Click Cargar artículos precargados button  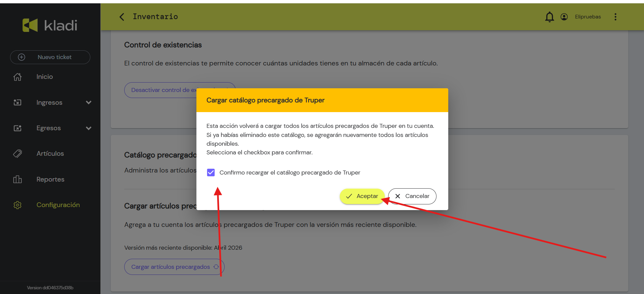click(x=174, y=267)
